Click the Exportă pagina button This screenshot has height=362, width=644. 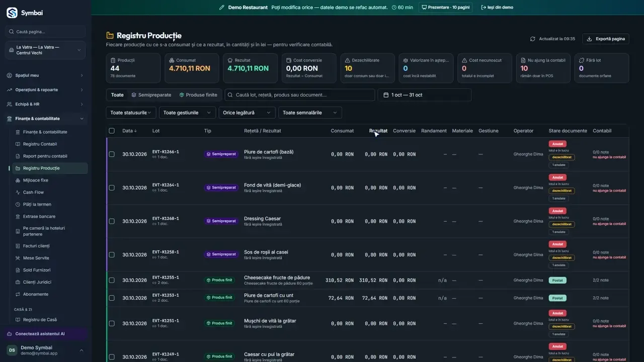click(x=606, y=39)
